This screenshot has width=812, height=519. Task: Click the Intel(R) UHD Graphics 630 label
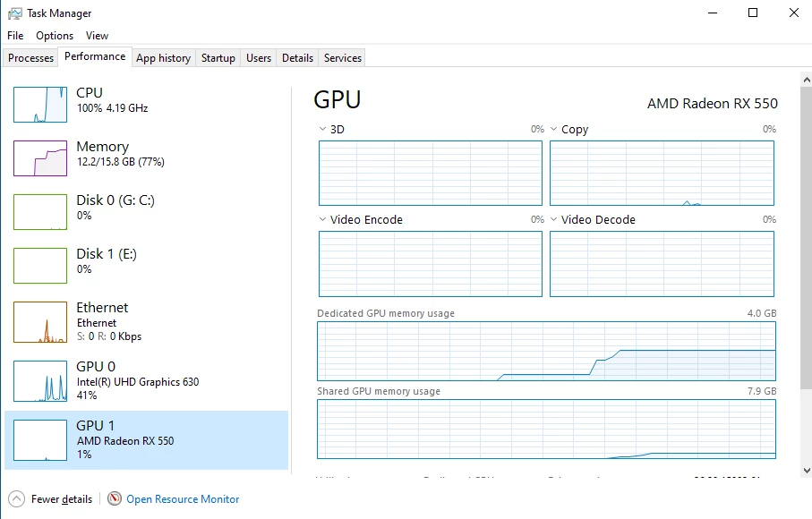[x=138, y=382]
